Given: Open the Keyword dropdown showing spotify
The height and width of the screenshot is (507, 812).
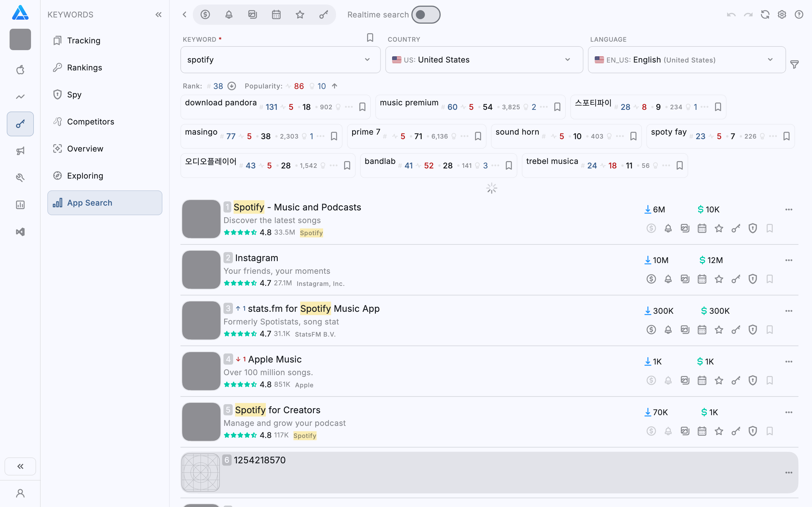Looking at the screenshot, I should [x=280, y=60].
